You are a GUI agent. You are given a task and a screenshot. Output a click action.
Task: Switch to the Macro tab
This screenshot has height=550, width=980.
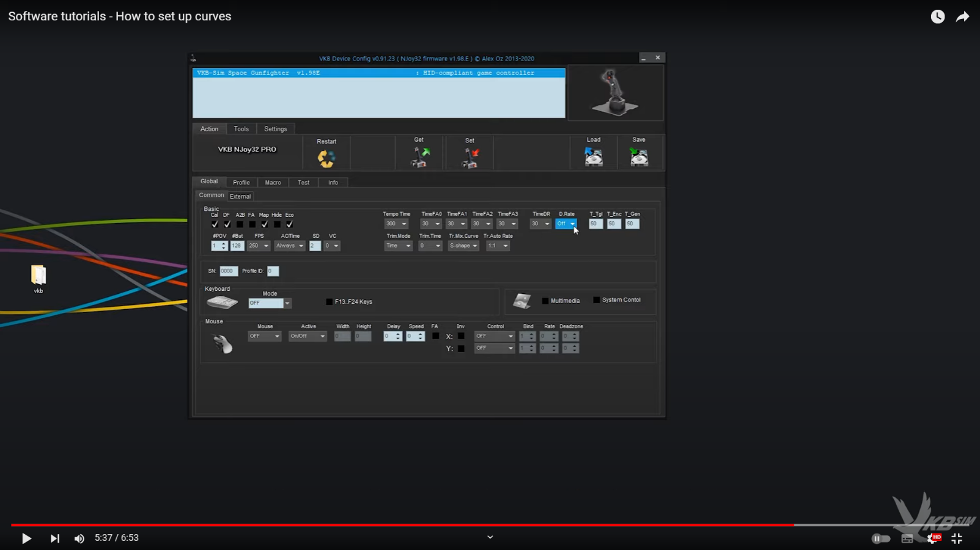tap(273, 183)
